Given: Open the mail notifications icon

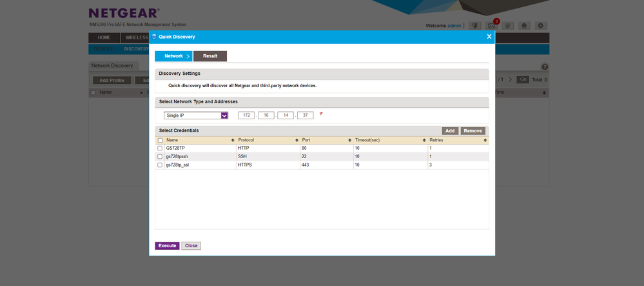Looking at the screenshot, I should click(x=492, y=26).
